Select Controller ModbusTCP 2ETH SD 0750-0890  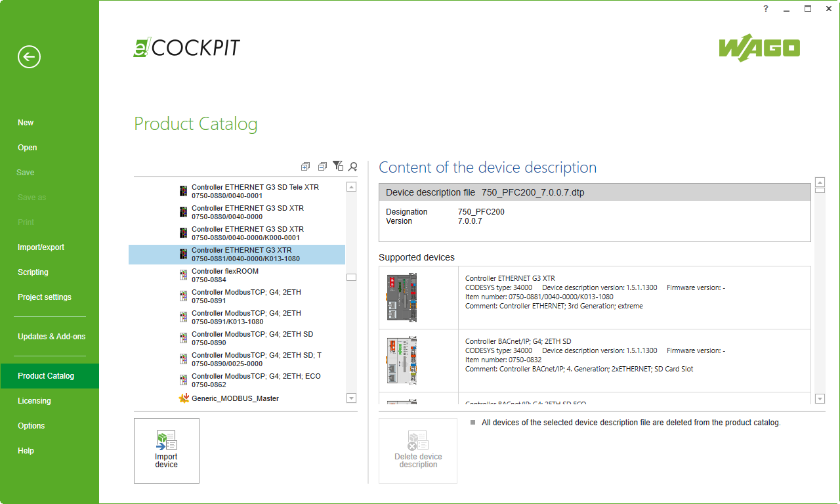237,338
